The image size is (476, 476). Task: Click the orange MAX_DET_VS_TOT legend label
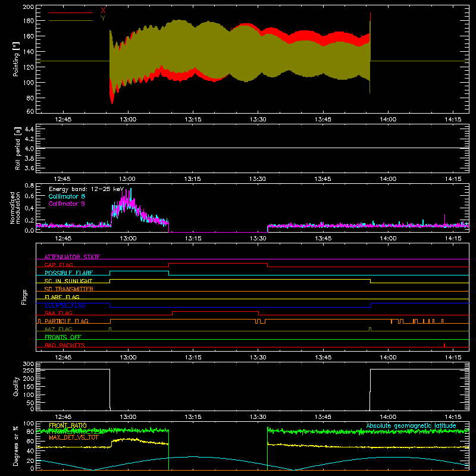[x=74, y=437]
